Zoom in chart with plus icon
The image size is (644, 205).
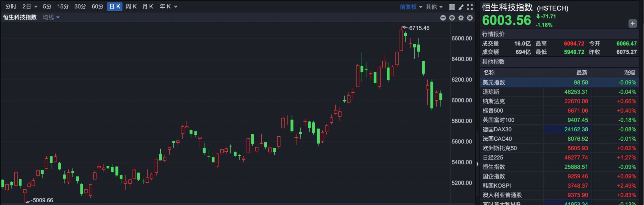point(452,18)
